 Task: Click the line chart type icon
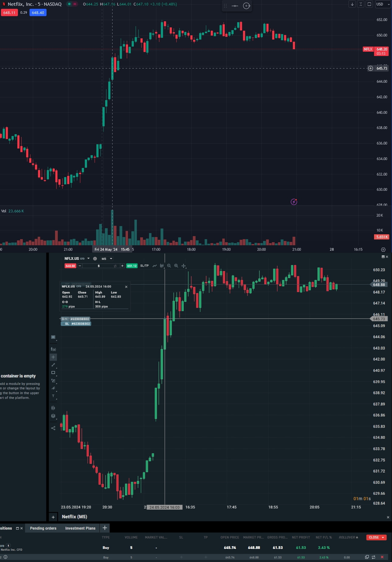(x=154, y=266)
